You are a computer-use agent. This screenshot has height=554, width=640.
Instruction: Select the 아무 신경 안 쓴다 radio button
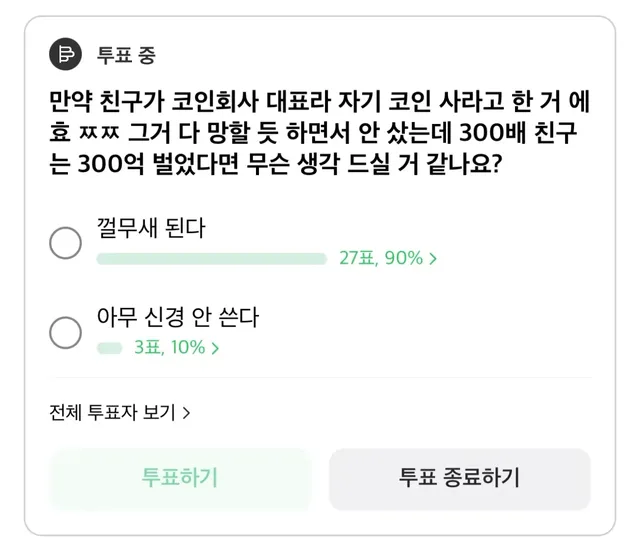66,332
